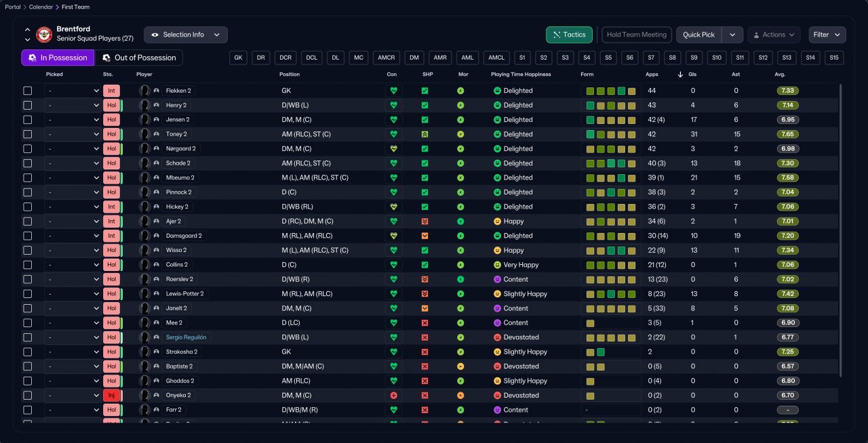Click Flekken's green heart condition icon

(393, 91)
